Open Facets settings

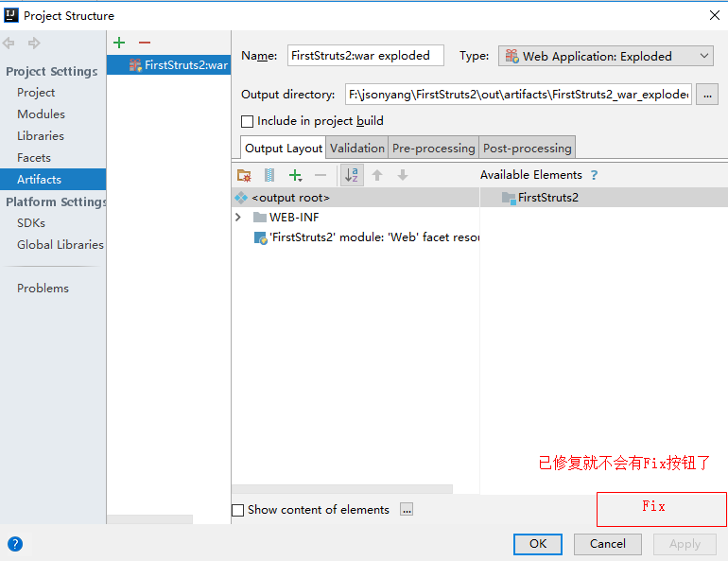[x=33, y=158]
